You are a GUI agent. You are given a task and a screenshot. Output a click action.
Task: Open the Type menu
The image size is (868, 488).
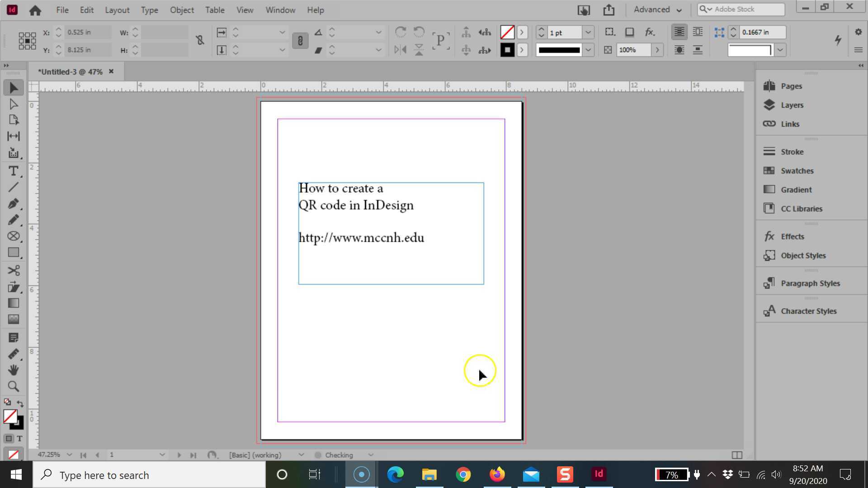pos(149,10)
